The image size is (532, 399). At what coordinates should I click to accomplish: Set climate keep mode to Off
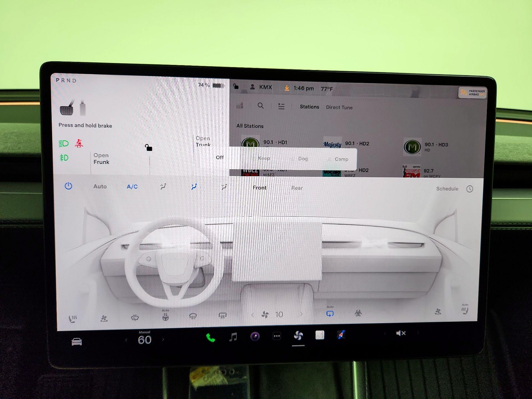220,157
